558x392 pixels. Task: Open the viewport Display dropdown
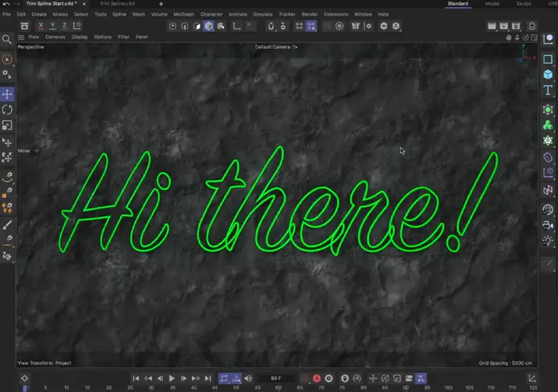click(80, 37)
